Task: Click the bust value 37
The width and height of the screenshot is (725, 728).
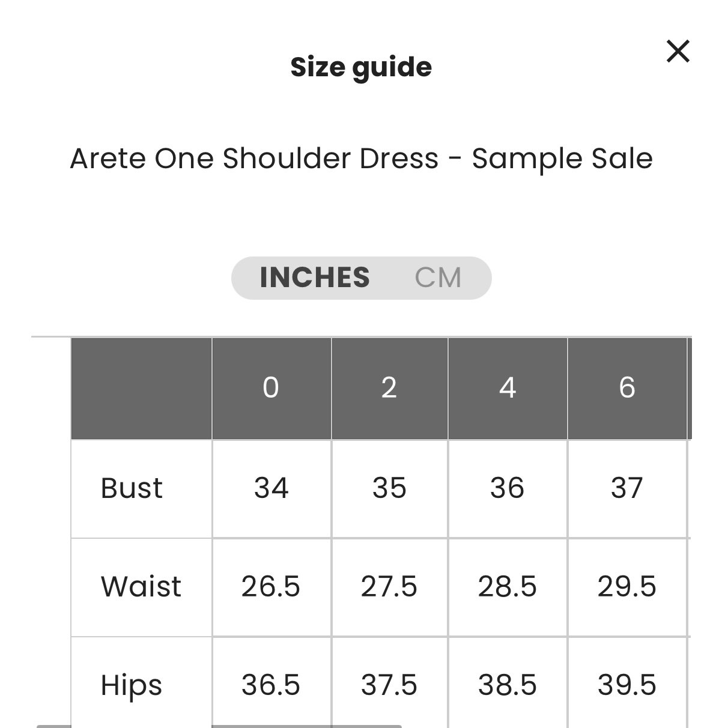Action: tap(626, 488)
